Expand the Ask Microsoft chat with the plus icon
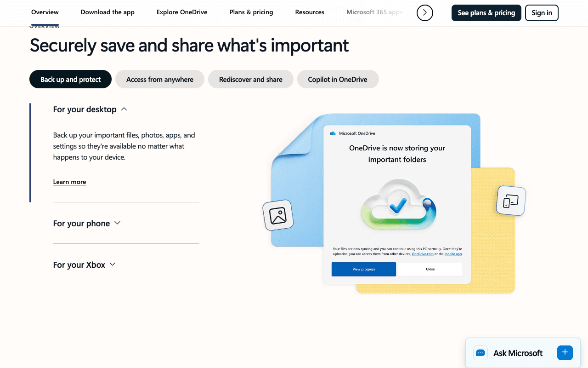Image resolution: width=588 pixels, height=368 pixels. pyautogui.click(x=565, y=352)
